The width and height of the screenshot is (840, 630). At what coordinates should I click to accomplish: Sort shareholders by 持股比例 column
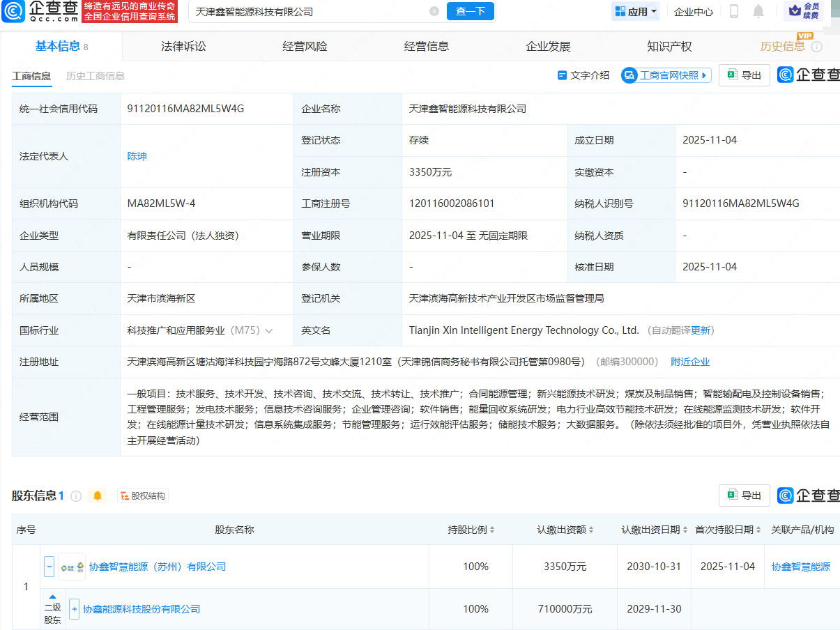coord(471,530)
